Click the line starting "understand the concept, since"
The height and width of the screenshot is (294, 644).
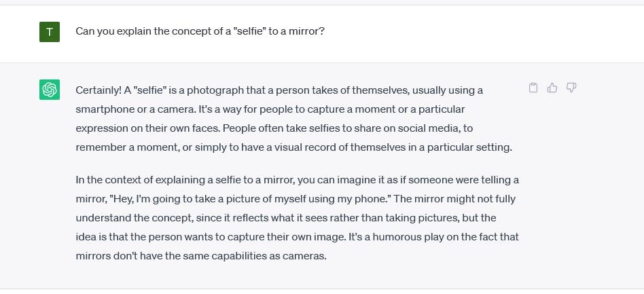286,218
